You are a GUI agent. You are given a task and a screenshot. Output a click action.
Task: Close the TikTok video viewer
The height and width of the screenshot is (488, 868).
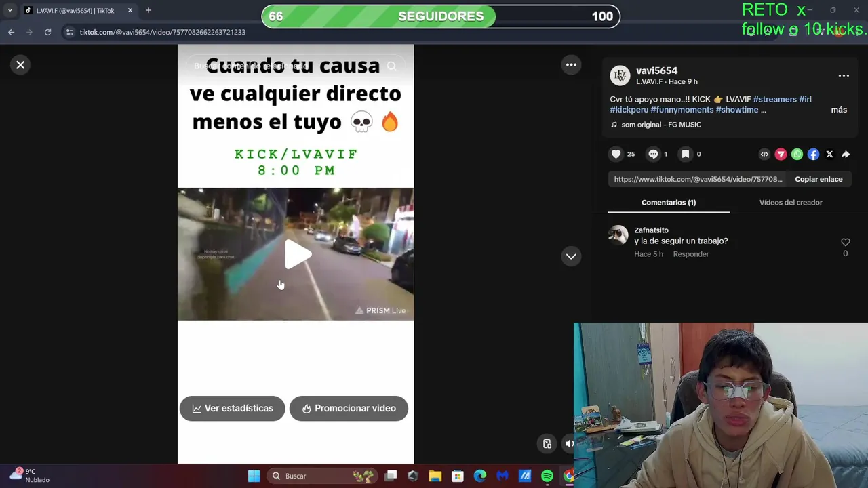(20, 65)
